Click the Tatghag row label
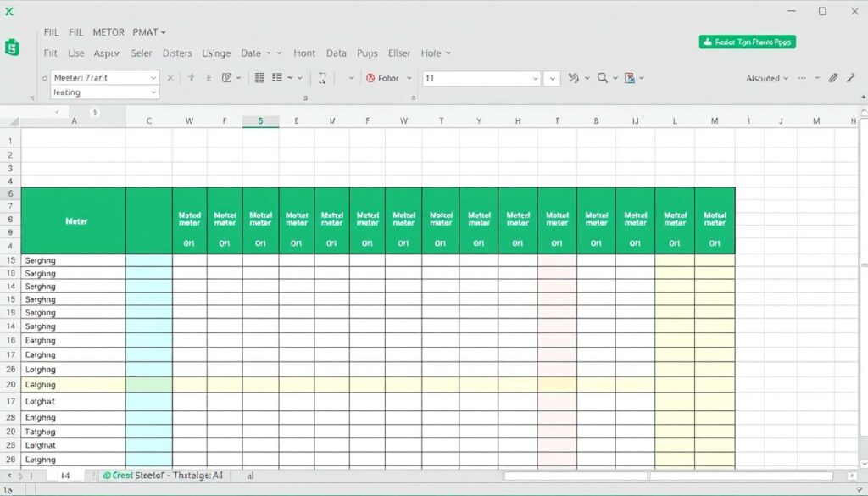 tap(41, 432)
